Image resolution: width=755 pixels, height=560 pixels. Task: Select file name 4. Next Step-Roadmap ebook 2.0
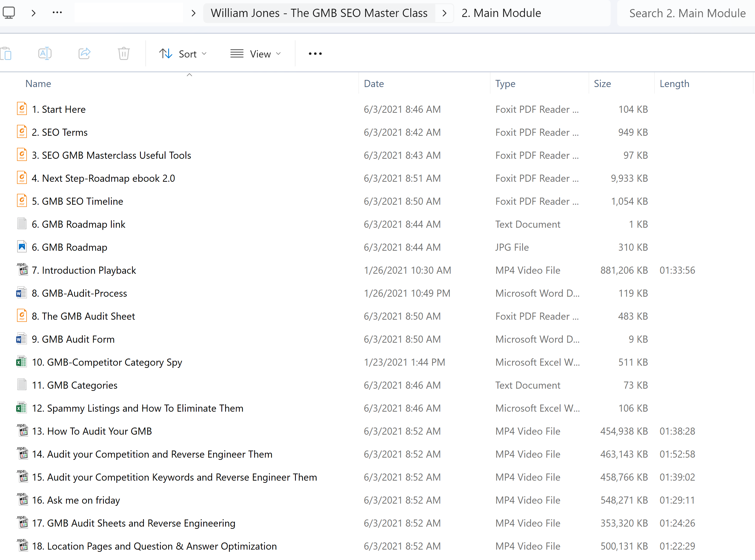pos(104,178)
